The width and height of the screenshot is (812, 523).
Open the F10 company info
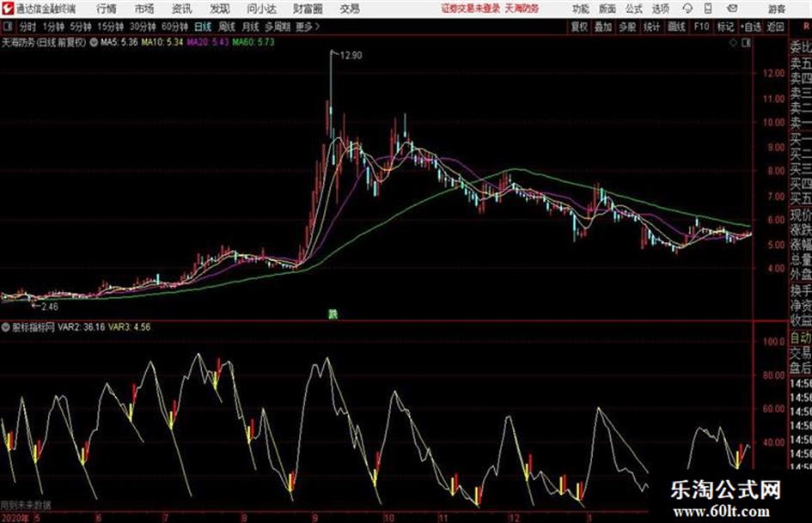click(701, 27)
